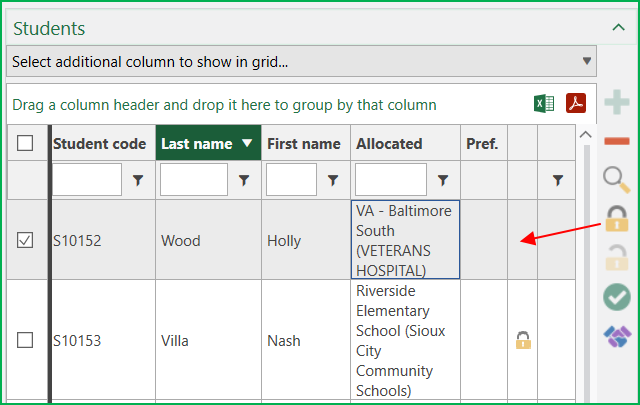Screen dimensions: 640x405
Task: Select the Riverside Elementary School allocation cell
Action: click(405, 340)
